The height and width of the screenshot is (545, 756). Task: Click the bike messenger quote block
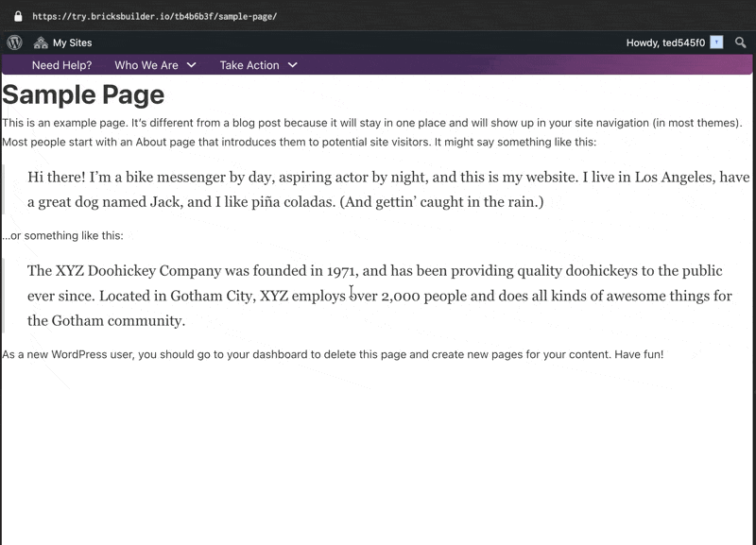[x=378, y=190]
